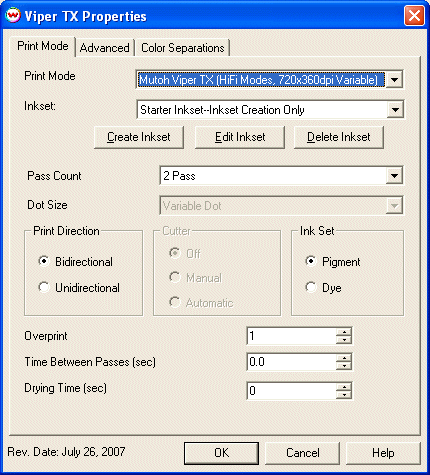
Task: Click the Pass Count label
Action: (x=54, y=176)
